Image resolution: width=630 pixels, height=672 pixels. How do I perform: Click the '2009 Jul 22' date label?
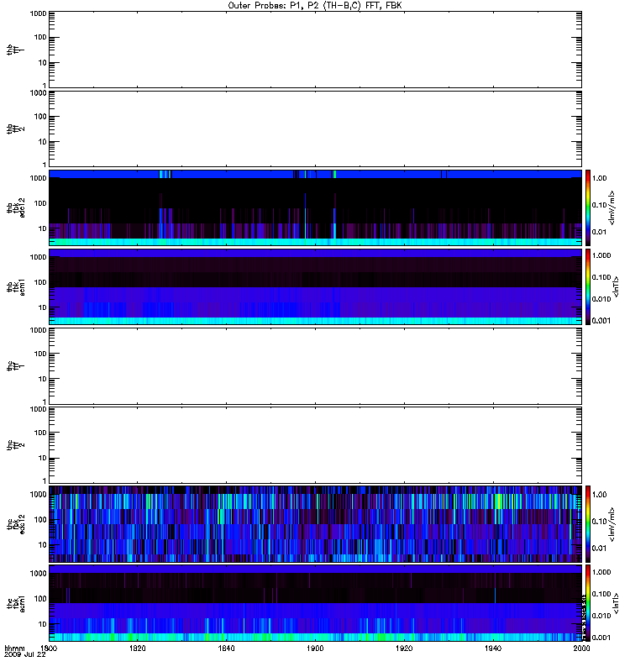coord(25,655)
